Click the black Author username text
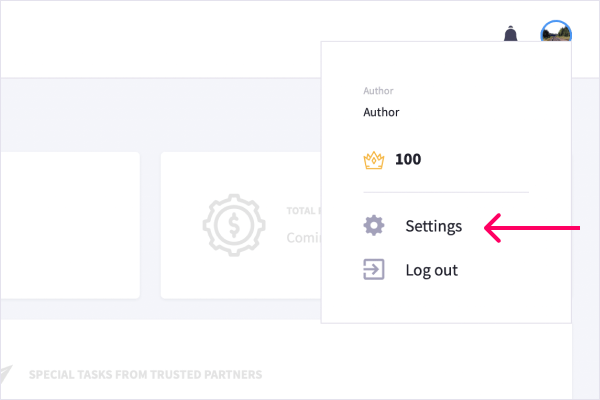 (381, 112)
